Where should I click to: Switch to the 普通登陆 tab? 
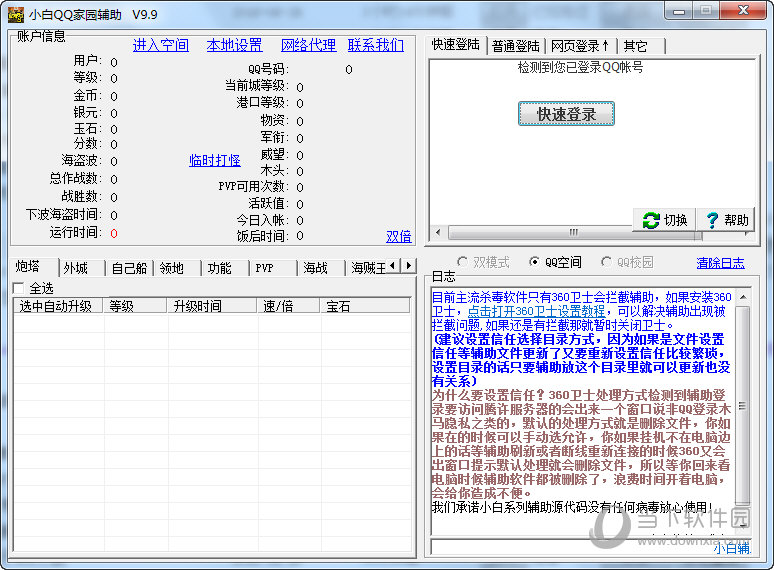(516, 46)
